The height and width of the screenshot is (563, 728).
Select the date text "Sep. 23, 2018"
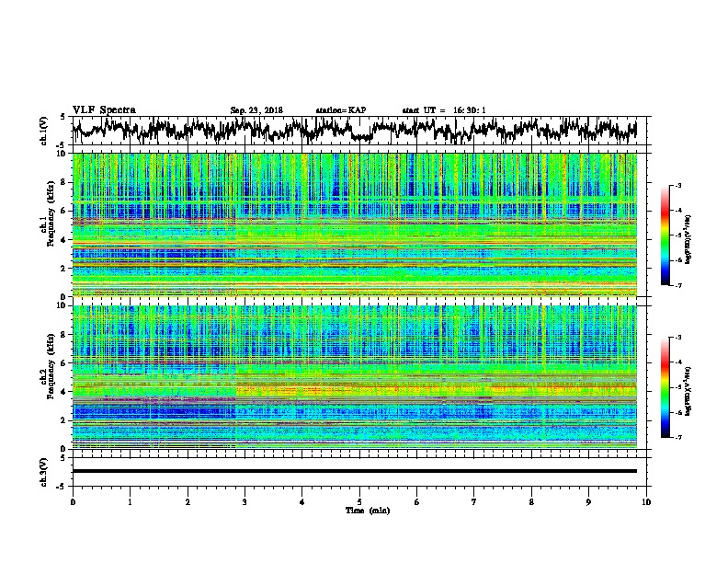coord(256,110)
